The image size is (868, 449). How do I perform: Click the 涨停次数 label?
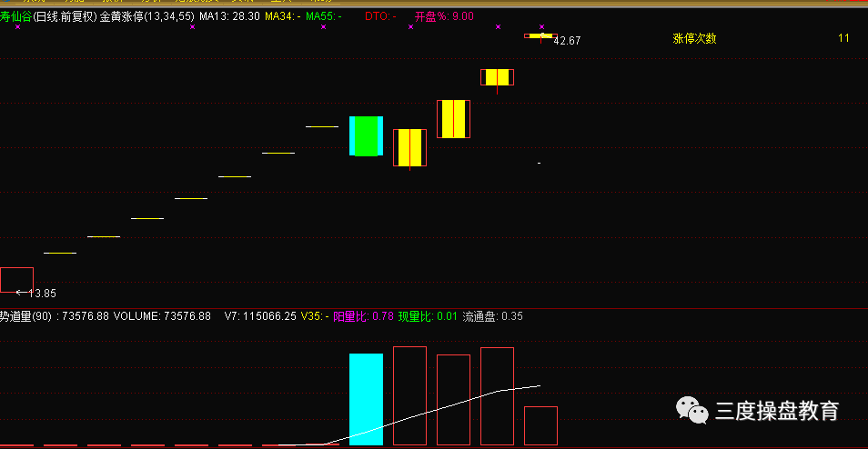694,38
